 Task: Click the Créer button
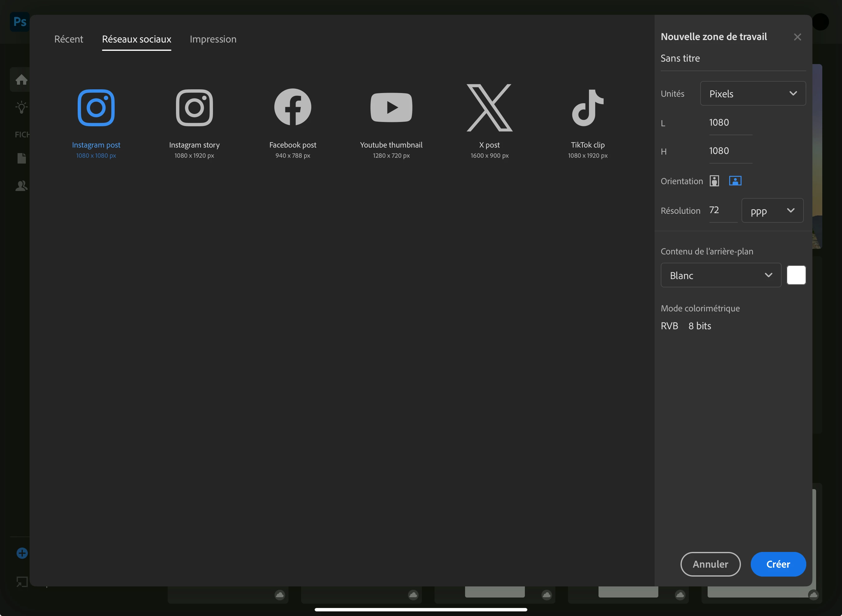778,564
